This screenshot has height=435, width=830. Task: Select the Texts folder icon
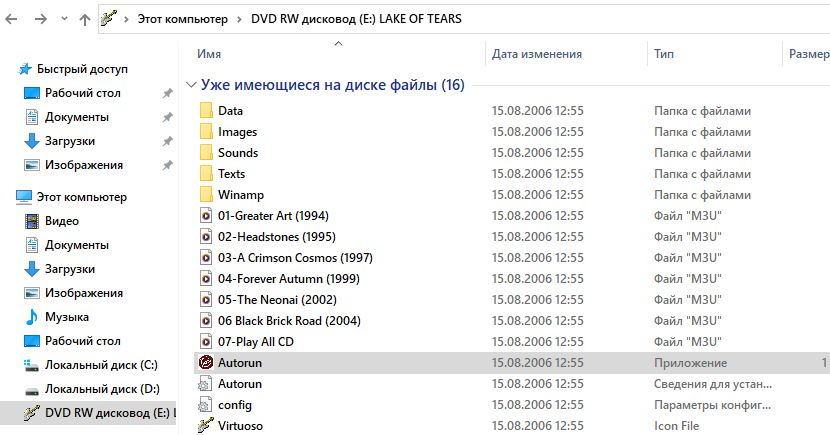206,174
